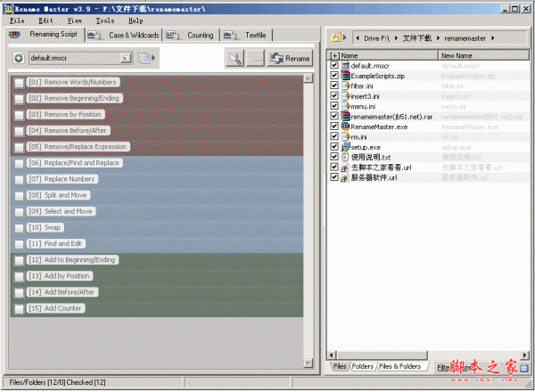Click the rm.ini file icon
The width and height of the screenshot is (535, 392).
pyautogui.click(x=346, y=136)
